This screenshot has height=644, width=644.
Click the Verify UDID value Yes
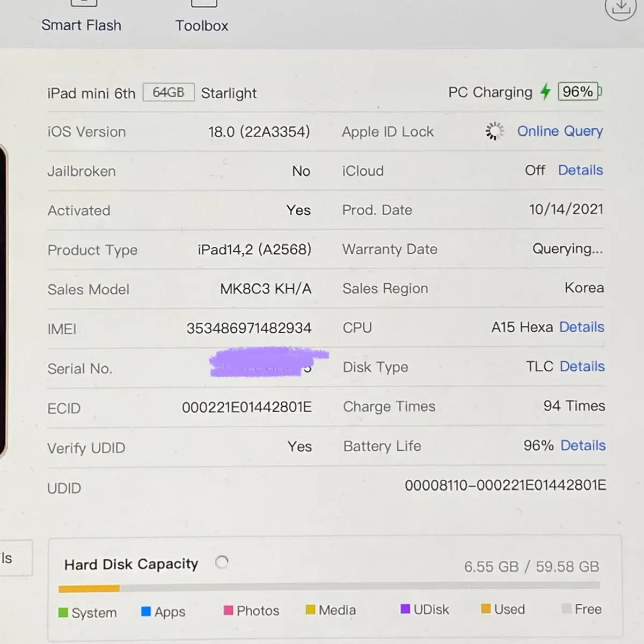tap(299, 447)
